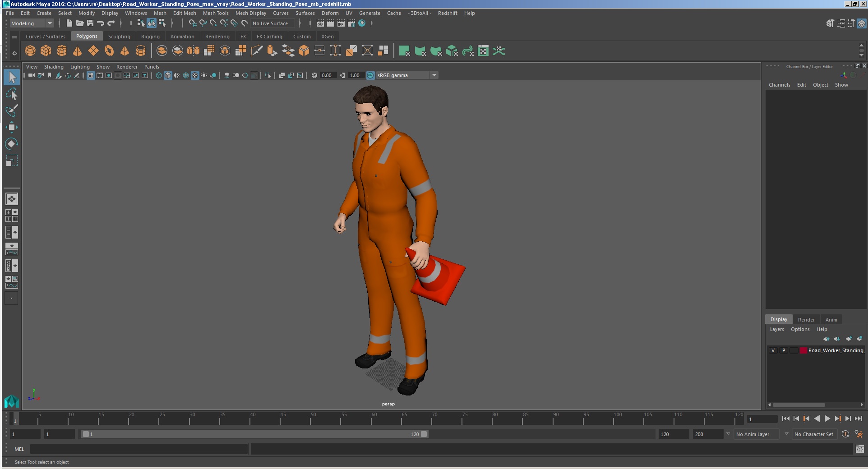Viewport: 868px width, 469px height.
Task: Open the Create menu
Action: tap(44, 13)
